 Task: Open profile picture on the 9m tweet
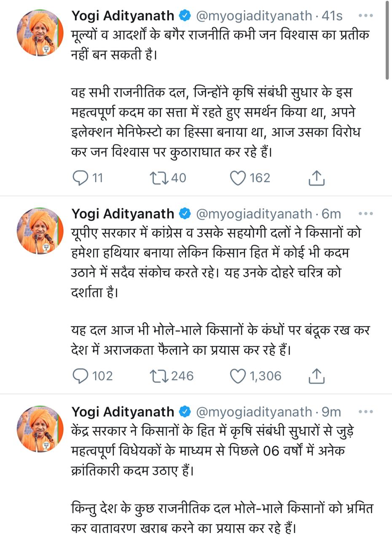pyautogui.click(x=40, y=429)
